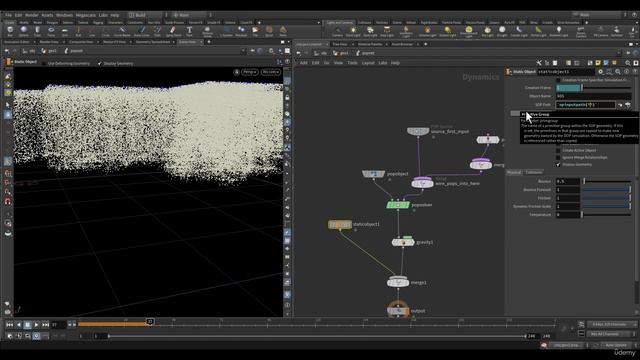Toggle Use Deforming Geometry checkbox
Screen dimensions: 640x360
(x=44, y=64)
